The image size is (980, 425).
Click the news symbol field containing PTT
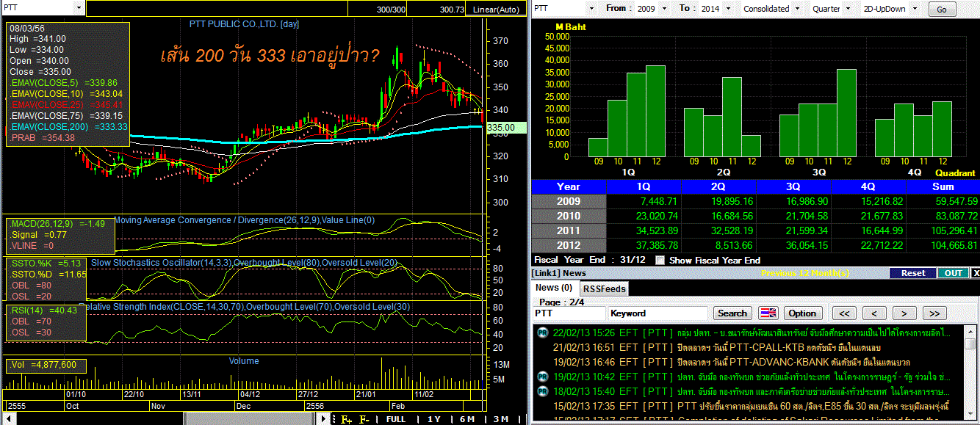click(569, 313)
